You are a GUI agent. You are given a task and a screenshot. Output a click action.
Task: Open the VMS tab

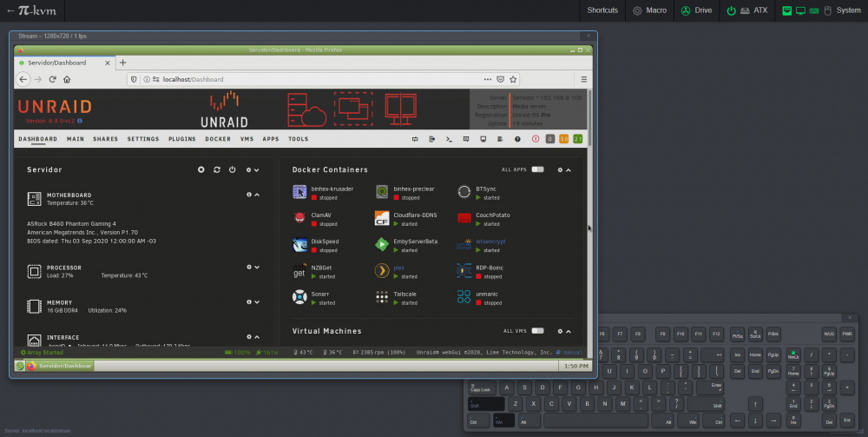point(247,139)
